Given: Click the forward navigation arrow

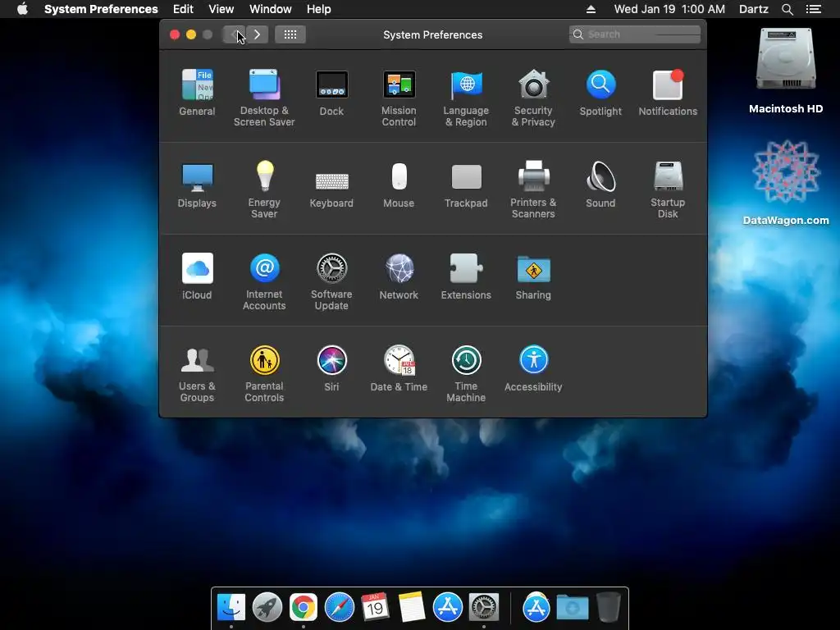Looking at the screenshot, I should click(257, 34).
